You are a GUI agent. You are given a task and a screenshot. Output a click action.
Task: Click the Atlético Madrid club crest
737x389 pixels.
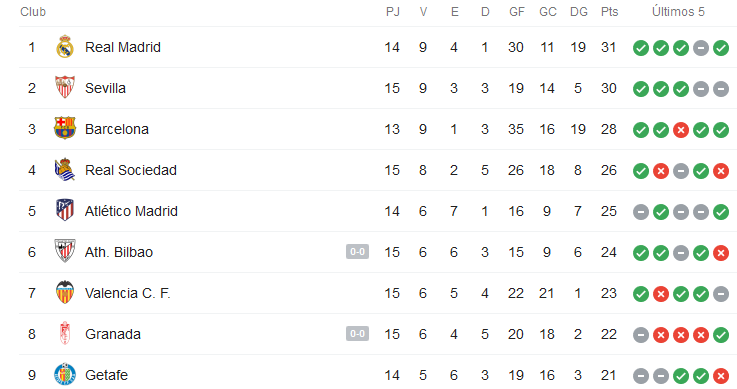coord(65,210)
